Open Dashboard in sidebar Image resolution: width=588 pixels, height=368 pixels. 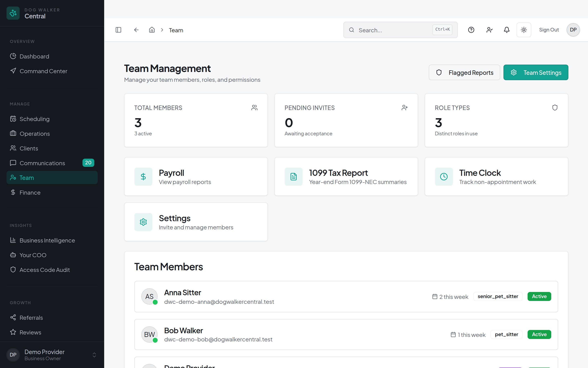click(x=52, y=56)
